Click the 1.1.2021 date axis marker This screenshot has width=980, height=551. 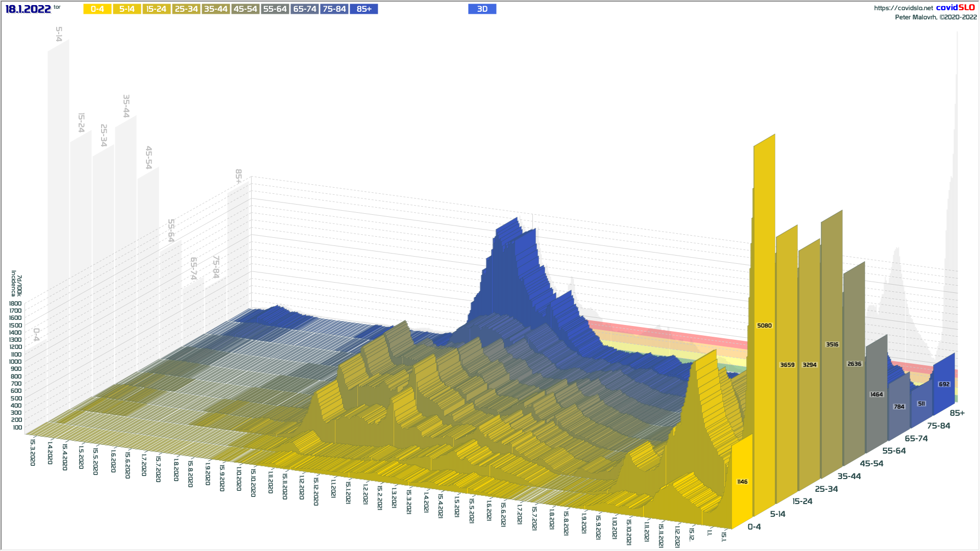[x=333, y=488]
